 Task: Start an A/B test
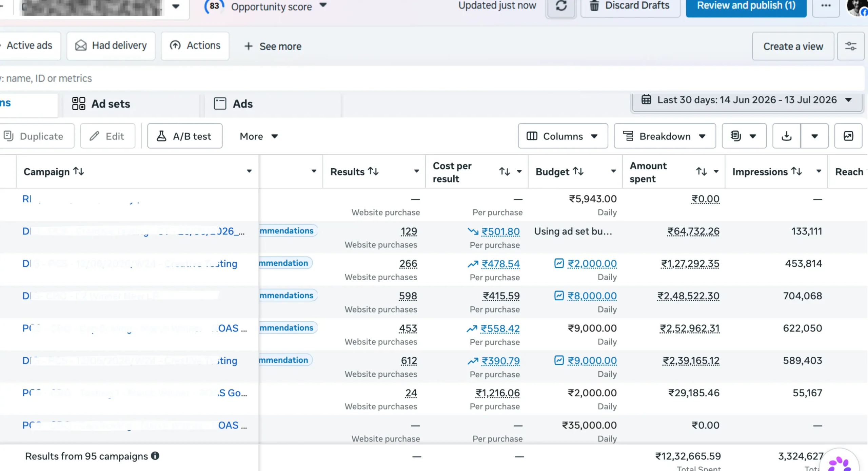click(185, 136)
